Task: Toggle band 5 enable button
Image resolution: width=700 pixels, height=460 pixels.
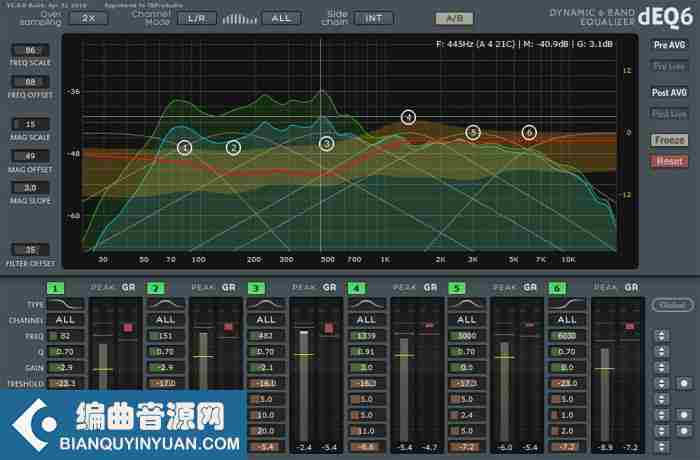Action: (457, 289)
